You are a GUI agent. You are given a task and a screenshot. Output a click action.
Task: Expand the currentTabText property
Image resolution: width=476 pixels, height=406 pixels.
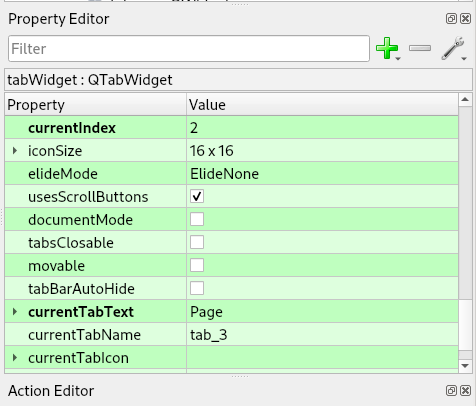tap(15, 312)
